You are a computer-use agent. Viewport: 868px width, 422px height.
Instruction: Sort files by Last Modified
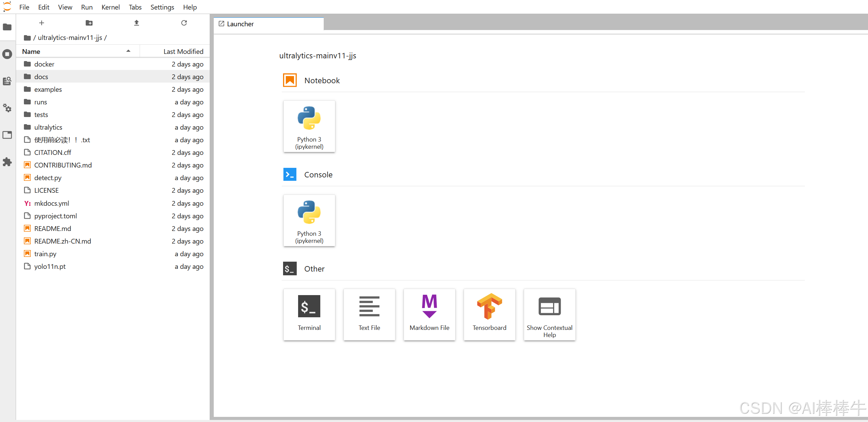183,52
